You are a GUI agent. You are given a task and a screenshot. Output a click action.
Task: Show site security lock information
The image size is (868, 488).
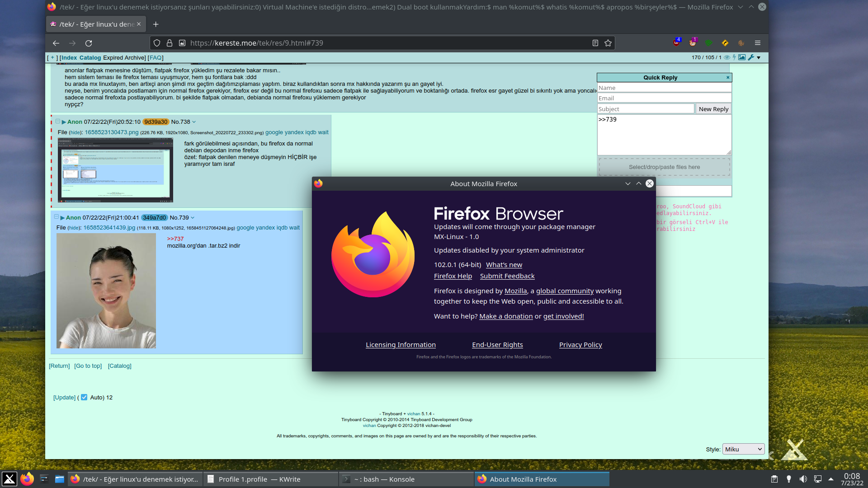pyautogui.click(x=170, y=43)
